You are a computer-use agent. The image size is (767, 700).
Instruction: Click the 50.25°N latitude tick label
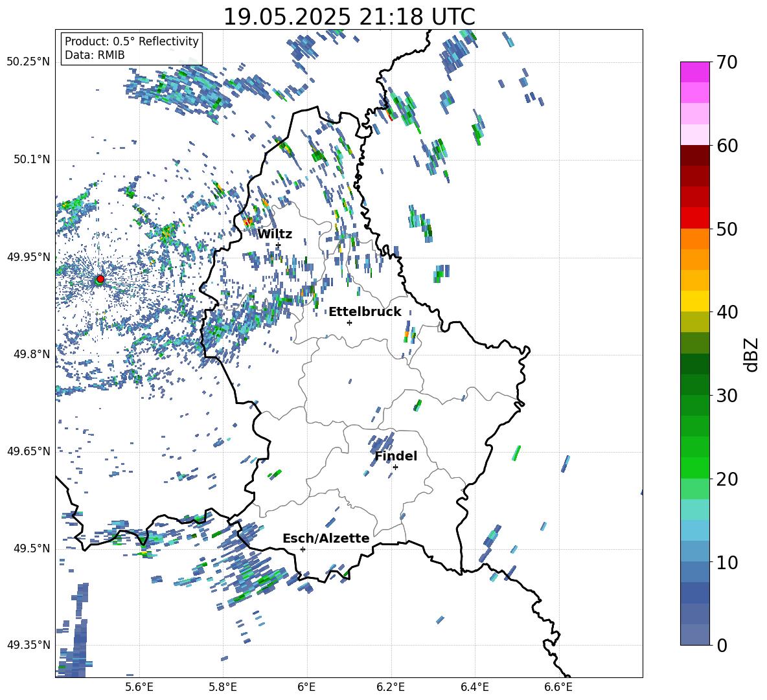[x=29, y=62]
